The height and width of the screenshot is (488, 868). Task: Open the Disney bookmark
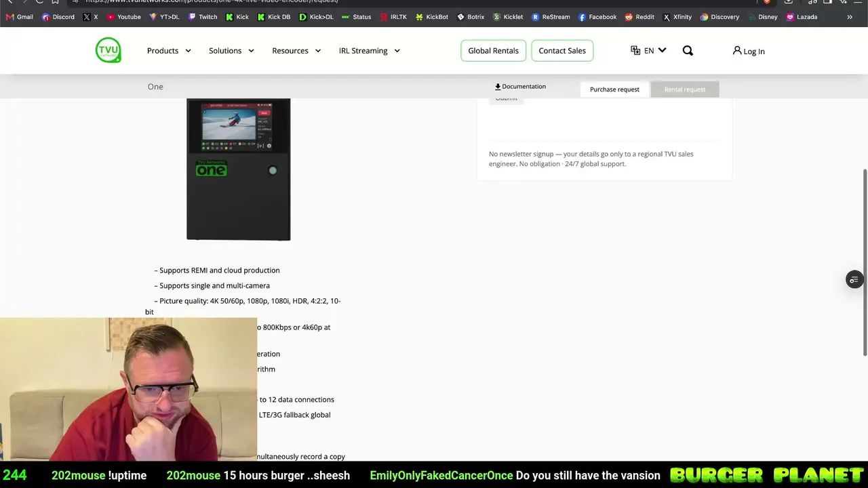[x=762, y=17]
